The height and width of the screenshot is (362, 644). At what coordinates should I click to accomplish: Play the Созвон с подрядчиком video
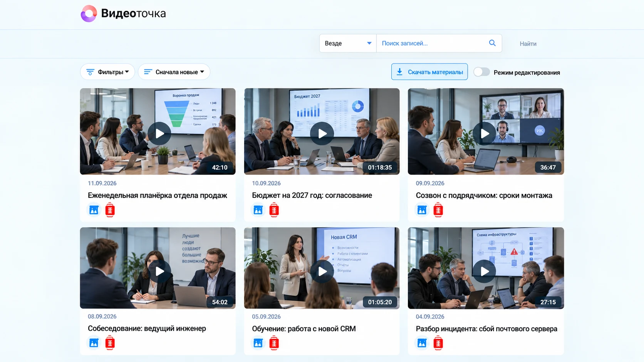(x=485, y=133)
